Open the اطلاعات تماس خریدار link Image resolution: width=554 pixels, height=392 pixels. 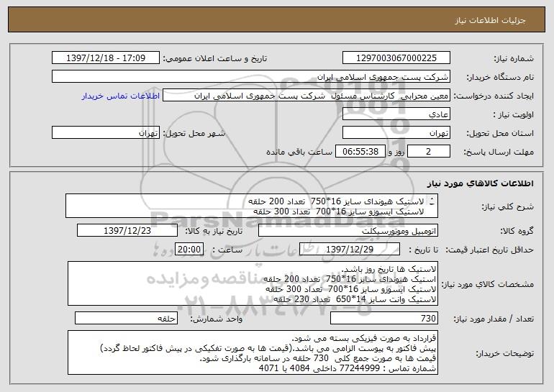pos(121,96)
